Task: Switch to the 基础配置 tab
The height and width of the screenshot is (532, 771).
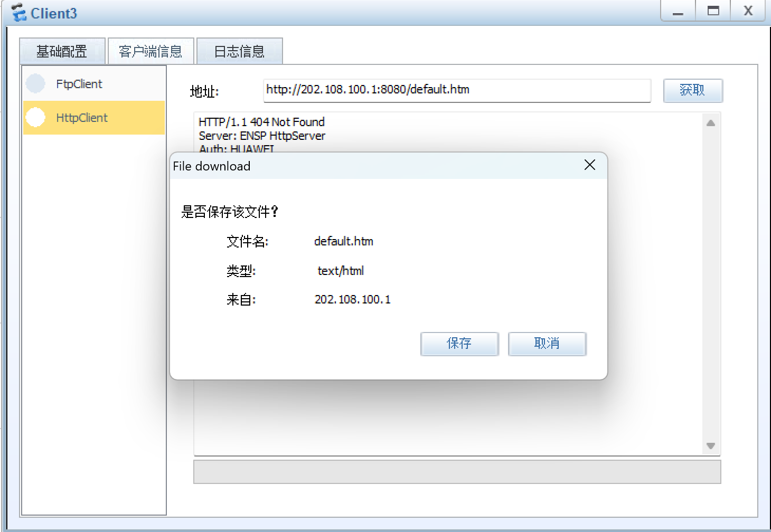Action: 62,51
